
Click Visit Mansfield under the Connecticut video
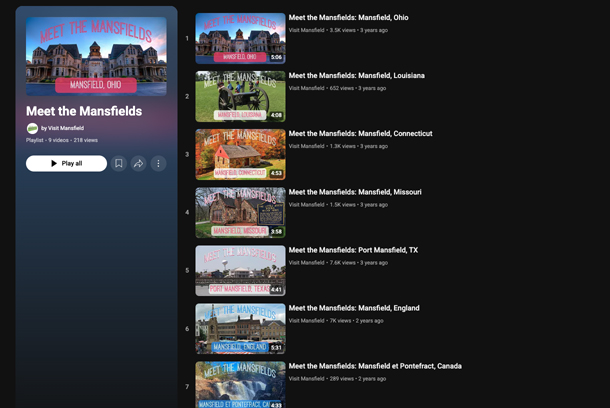(307, 146)
